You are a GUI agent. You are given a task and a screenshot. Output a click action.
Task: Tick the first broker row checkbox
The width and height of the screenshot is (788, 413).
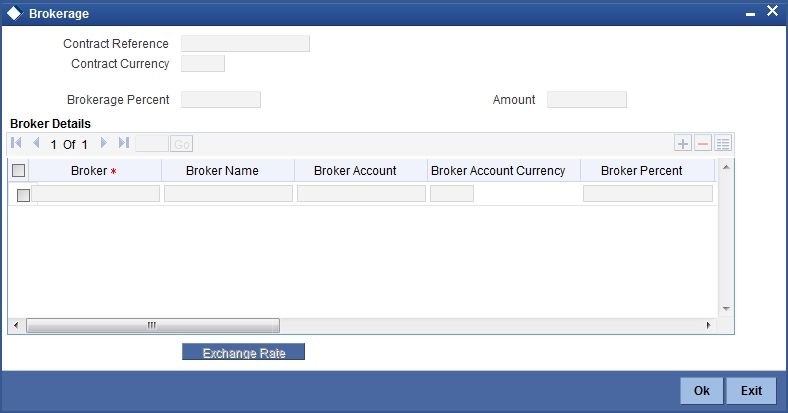click(x=23, y=195)
